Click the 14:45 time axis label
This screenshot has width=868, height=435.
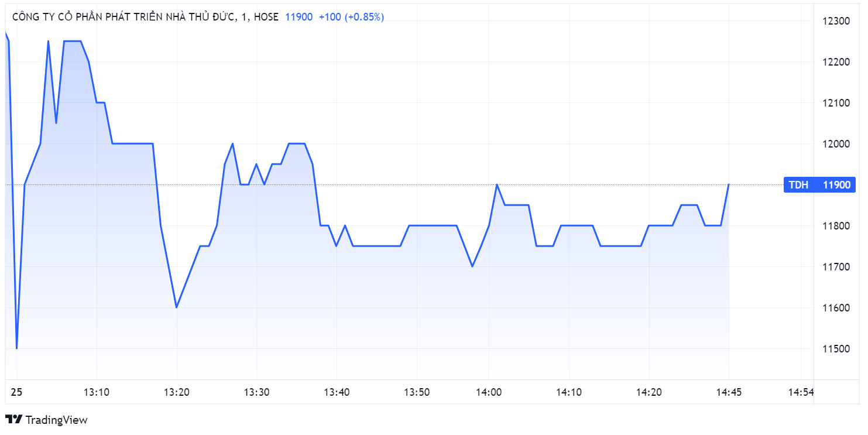tap(729, 392)
